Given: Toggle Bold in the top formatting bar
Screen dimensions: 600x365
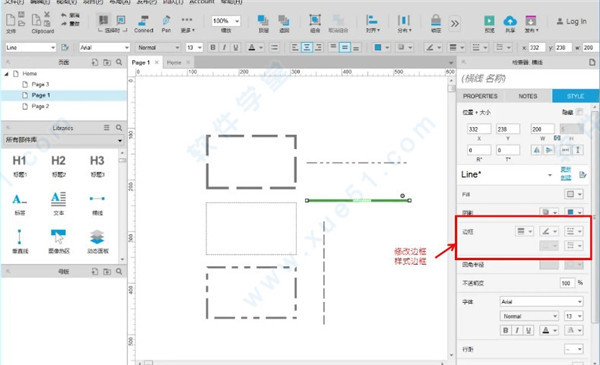Looking at the screenshot, I should [213, 47].
